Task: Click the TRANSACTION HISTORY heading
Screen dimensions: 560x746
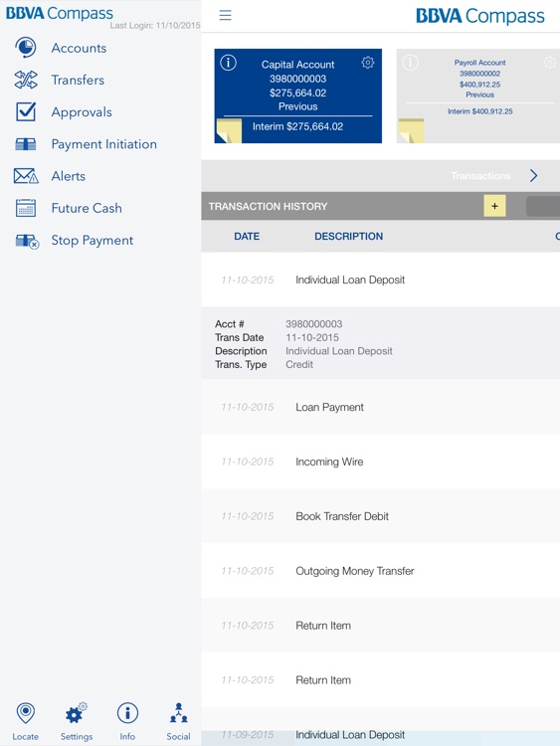Action: tap(268, 207)
